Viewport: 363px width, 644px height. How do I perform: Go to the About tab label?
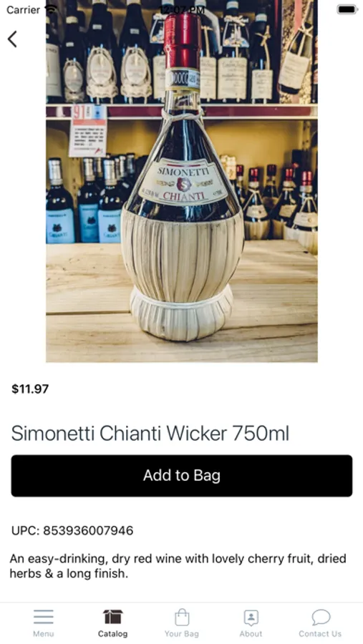click(x=251, y=634)
